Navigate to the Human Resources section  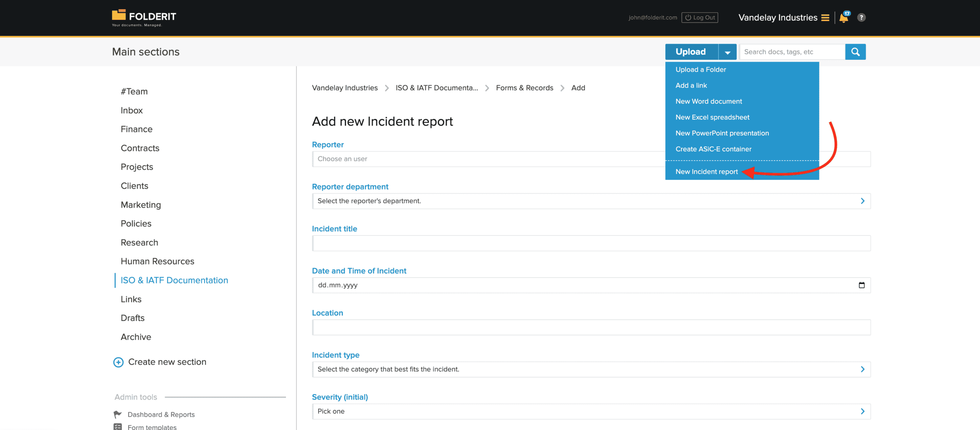point(157,261)
